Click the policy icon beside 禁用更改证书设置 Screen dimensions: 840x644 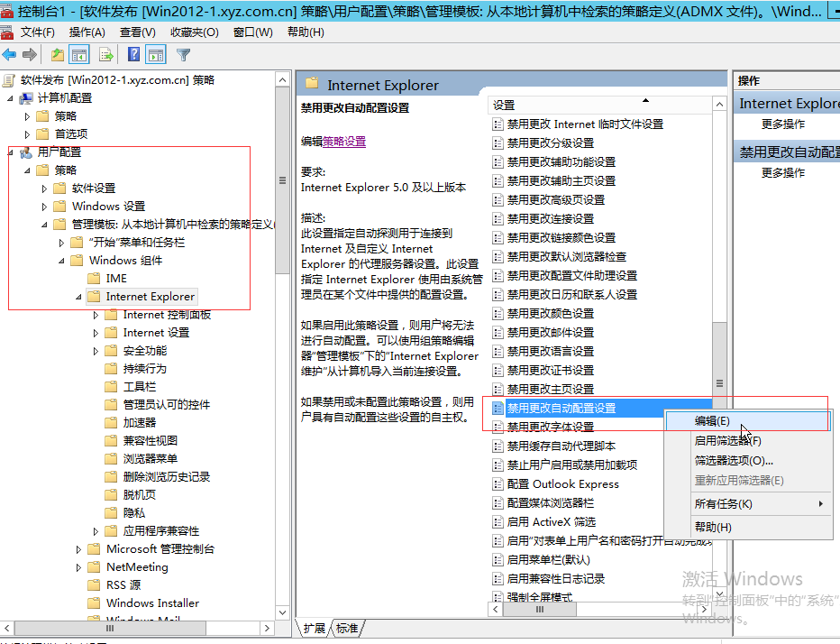[498, 370]
